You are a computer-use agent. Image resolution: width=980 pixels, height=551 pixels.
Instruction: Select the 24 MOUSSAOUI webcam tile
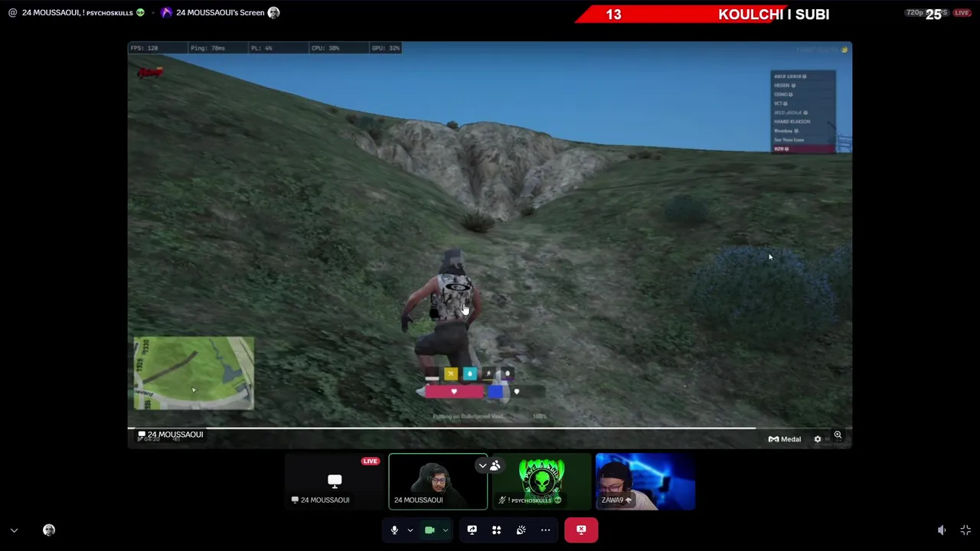click(x=438, y=482)
